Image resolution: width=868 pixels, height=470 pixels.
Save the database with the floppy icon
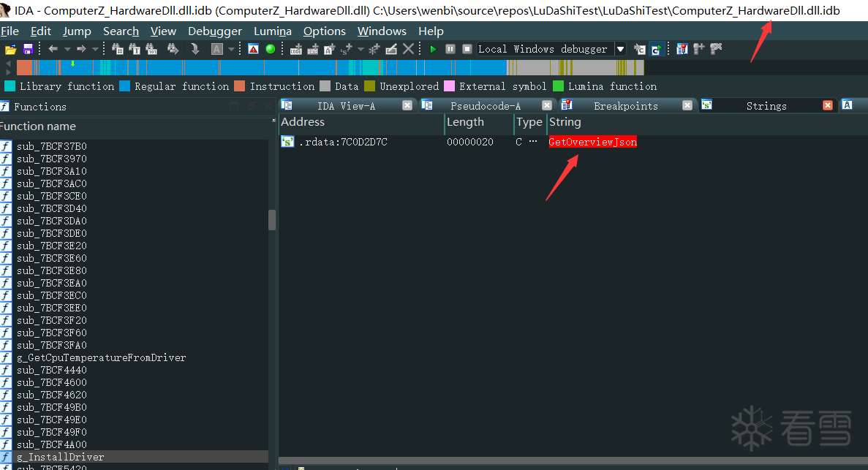click(28, 49)
